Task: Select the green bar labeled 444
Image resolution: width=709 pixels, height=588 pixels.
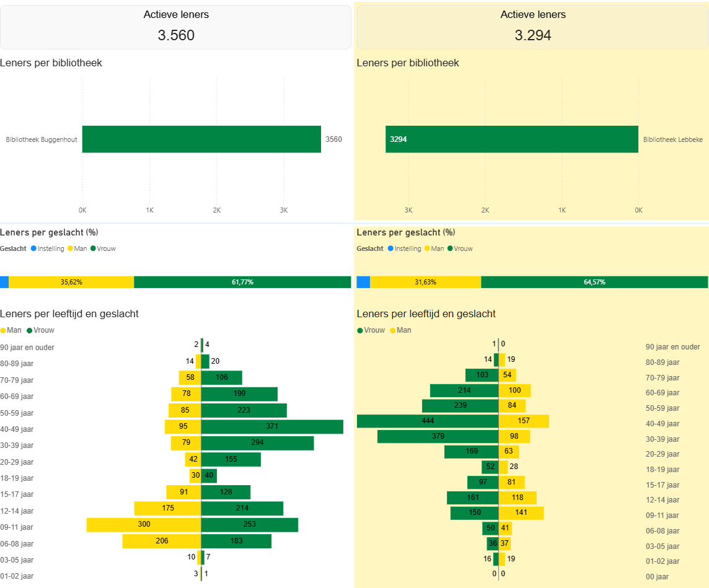Action: coord(428,421)
